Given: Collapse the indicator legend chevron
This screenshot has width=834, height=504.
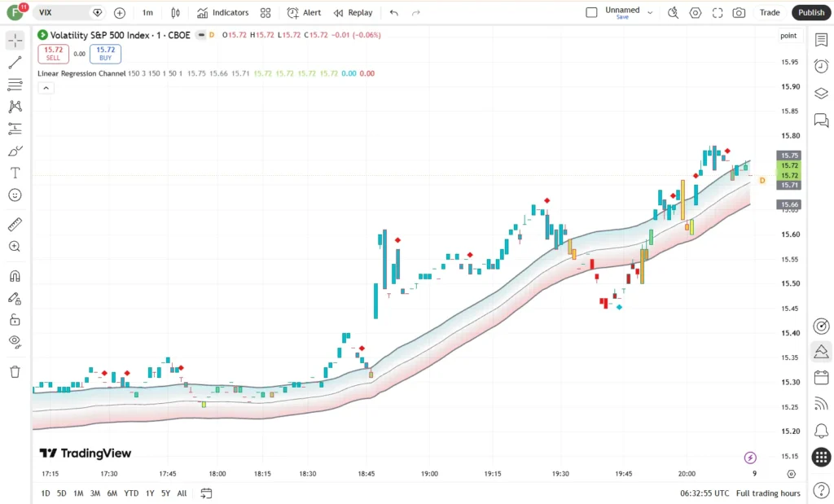Looking at the screenshot, I should click(46, 88).
